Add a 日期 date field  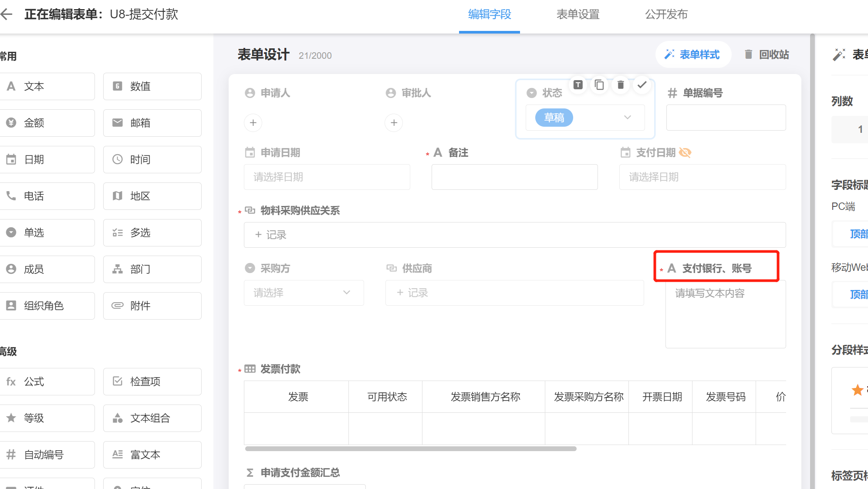[x=48, y=159]
